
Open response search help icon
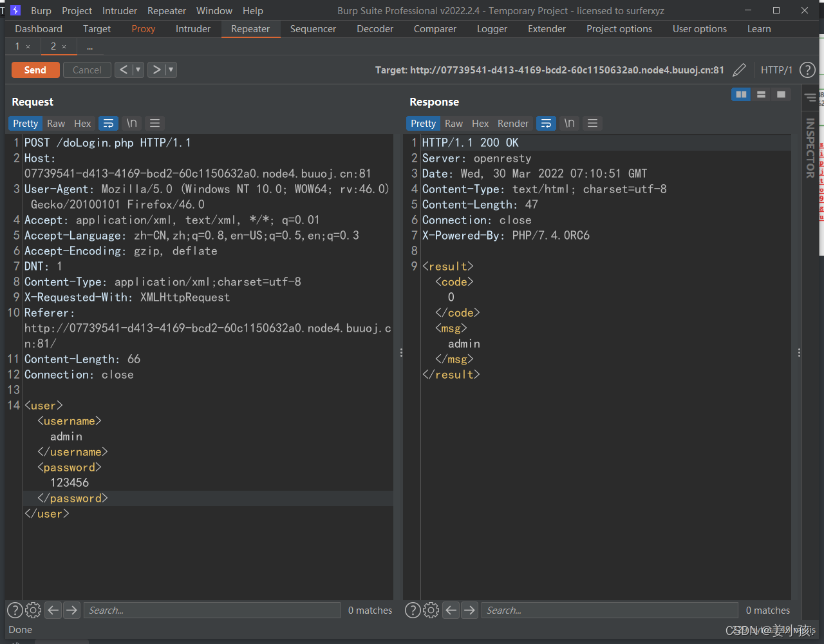pos(412,611)
